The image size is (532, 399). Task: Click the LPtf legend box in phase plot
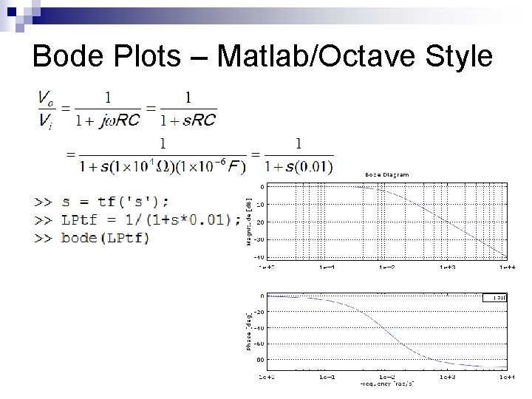pos(494,298)
